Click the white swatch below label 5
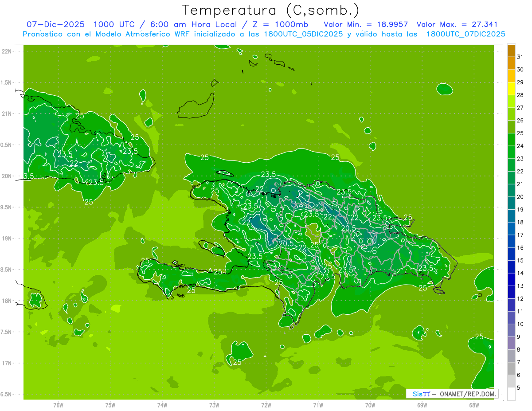The width and height of the screenshot is (532, 411). [511, 394]
